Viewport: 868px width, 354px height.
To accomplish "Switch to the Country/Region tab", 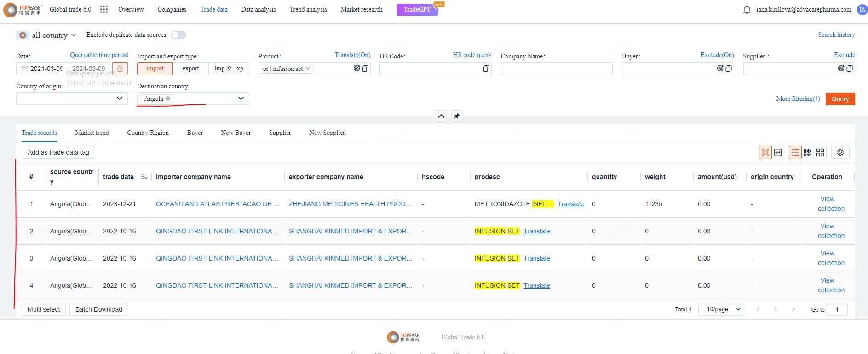I will tap(148, 133).
